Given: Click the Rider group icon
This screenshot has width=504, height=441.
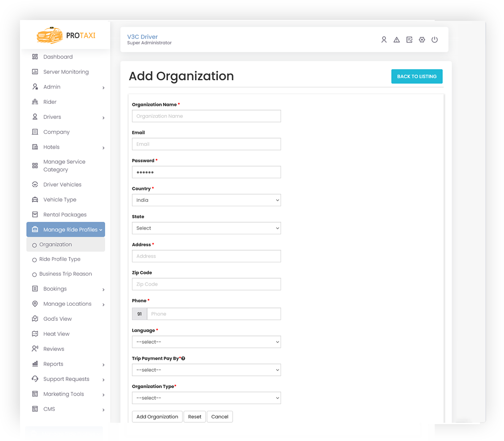Looking at the screenshot, I should point(35,102).
